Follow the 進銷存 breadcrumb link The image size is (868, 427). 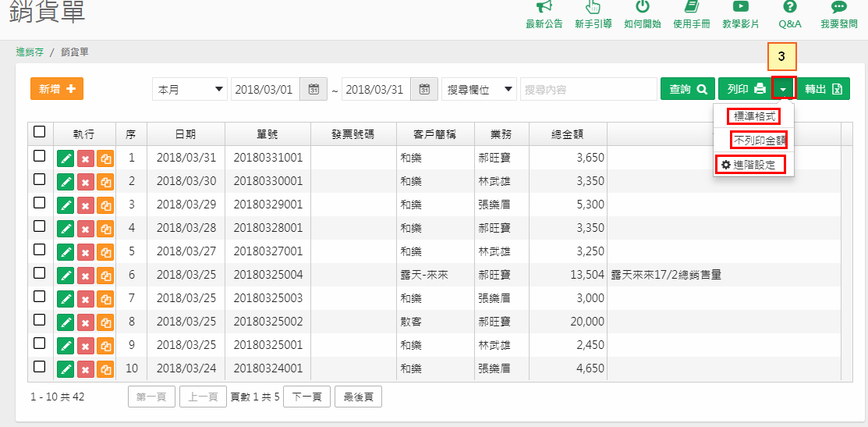pos(30,52)
